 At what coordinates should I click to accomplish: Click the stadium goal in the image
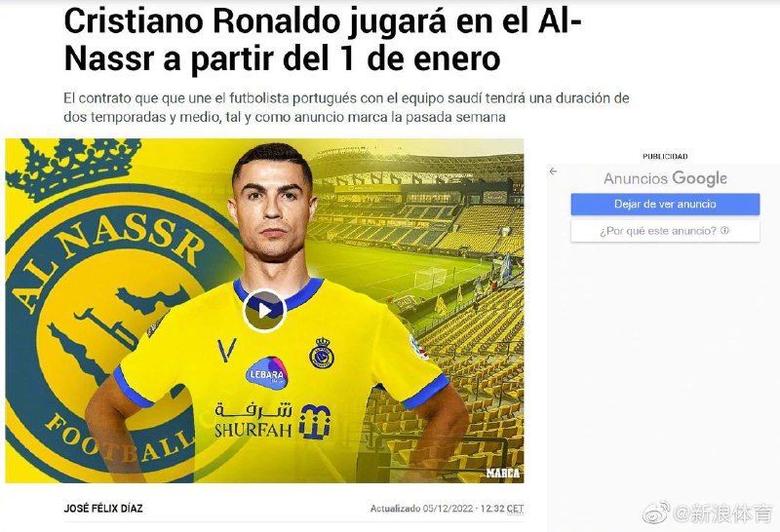click(430, 278)
